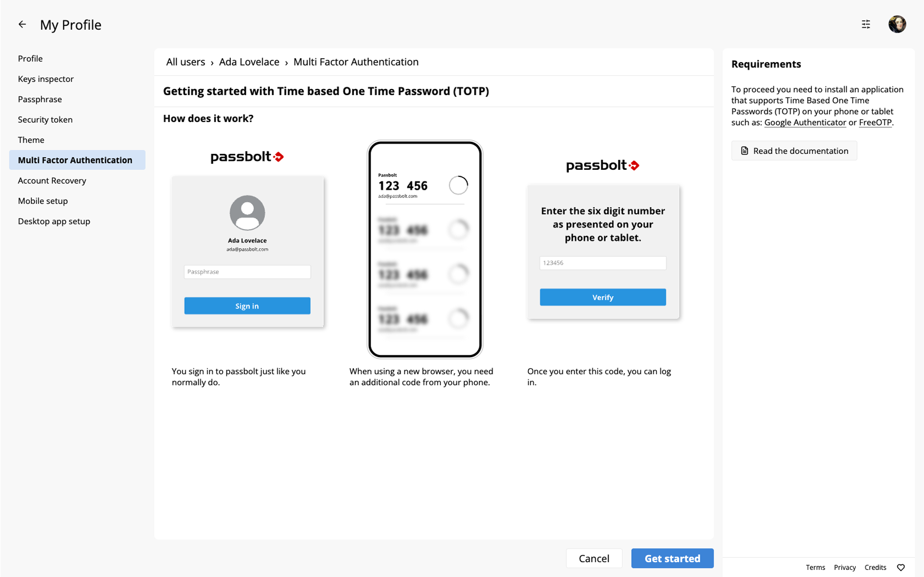Screen dimensions: 924x577
Task: Click the Requirements heading
Action: (x=766, y=64)
